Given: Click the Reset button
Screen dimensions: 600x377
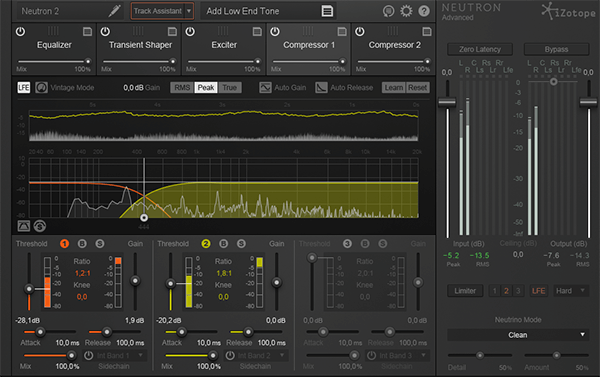Looking at the screenshot, I should [x=417, y=88].
